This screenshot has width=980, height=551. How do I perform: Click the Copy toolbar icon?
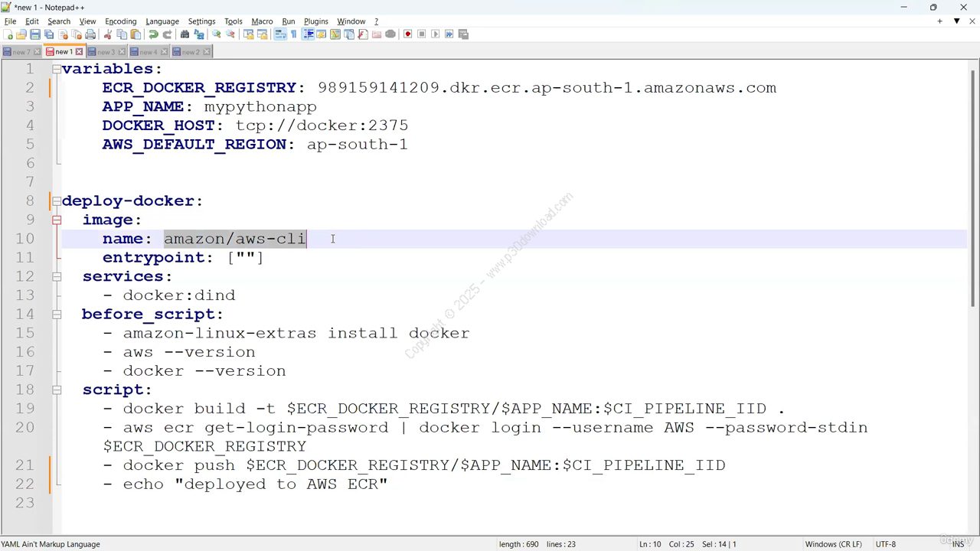pos(122,34)
